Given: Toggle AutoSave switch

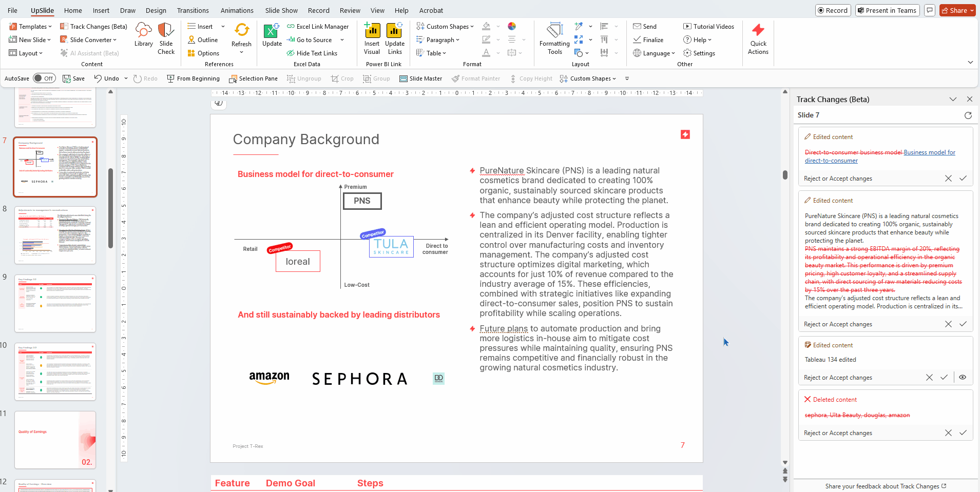Looking at the screenshot, I should (x=44, y=78).
